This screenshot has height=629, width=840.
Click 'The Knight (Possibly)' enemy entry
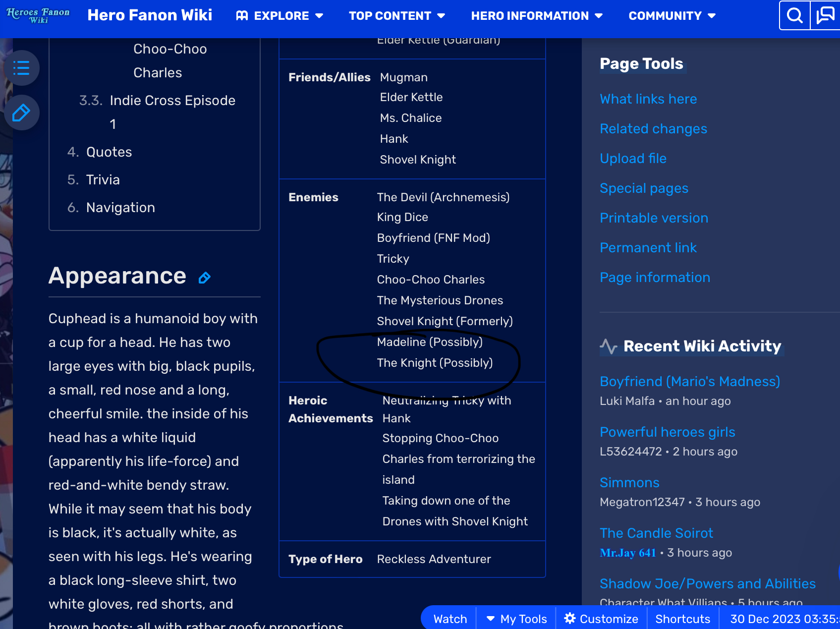tap(435, 363)
